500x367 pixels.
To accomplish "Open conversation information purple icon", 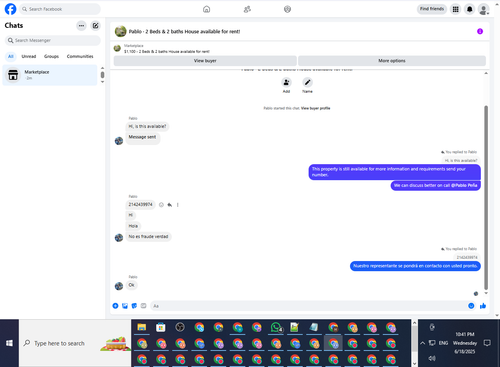I will (480, 31).
